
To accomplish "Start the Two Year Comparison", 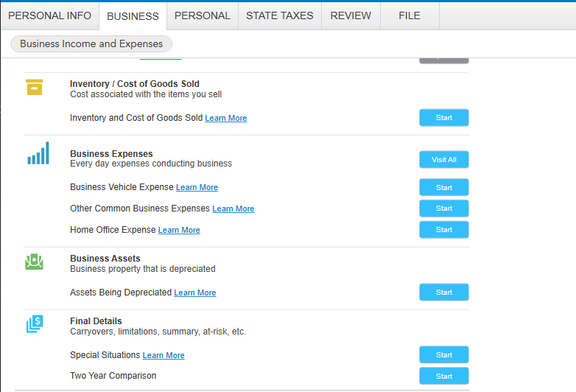I will click(443, 377).
